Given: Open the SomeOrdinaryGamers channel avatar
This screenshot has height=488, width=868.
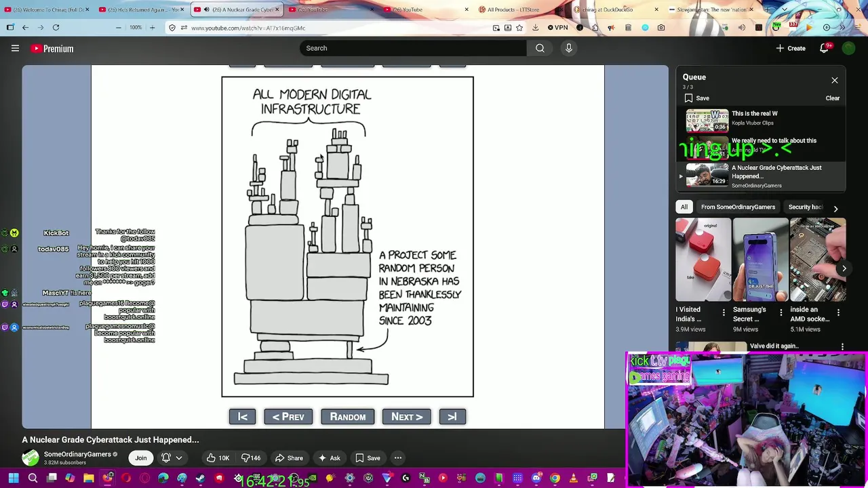Looking at the screenshot, I should coord(31,457).
